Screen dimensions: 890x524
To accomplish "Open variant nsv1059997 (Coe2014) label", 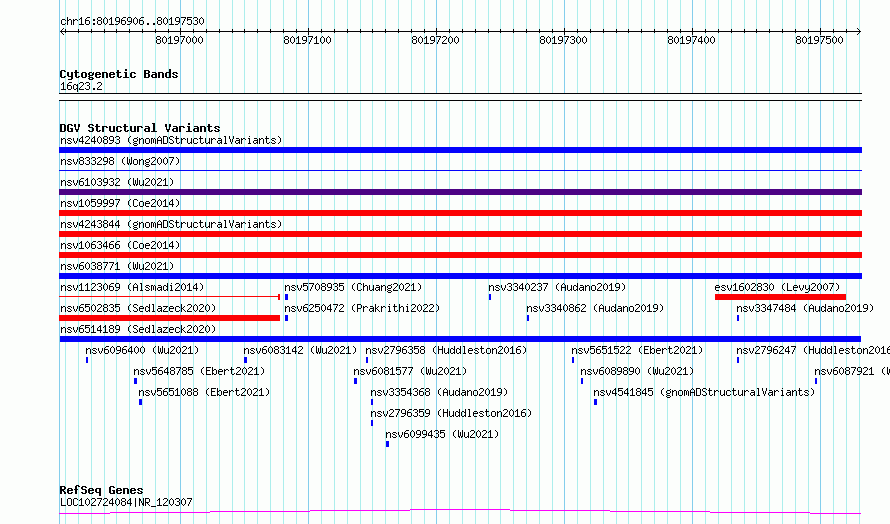I will [120, 203].
